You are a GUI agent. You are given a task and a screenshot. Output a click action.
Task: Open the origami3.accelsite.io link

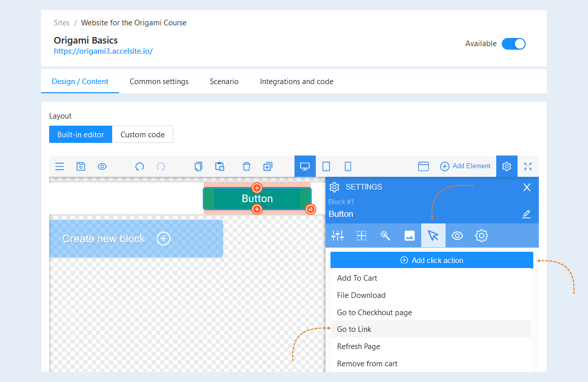point(103,51)
